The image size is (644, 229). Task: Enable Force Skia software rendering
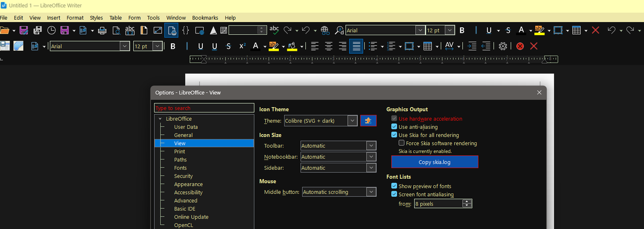(401, 143)
